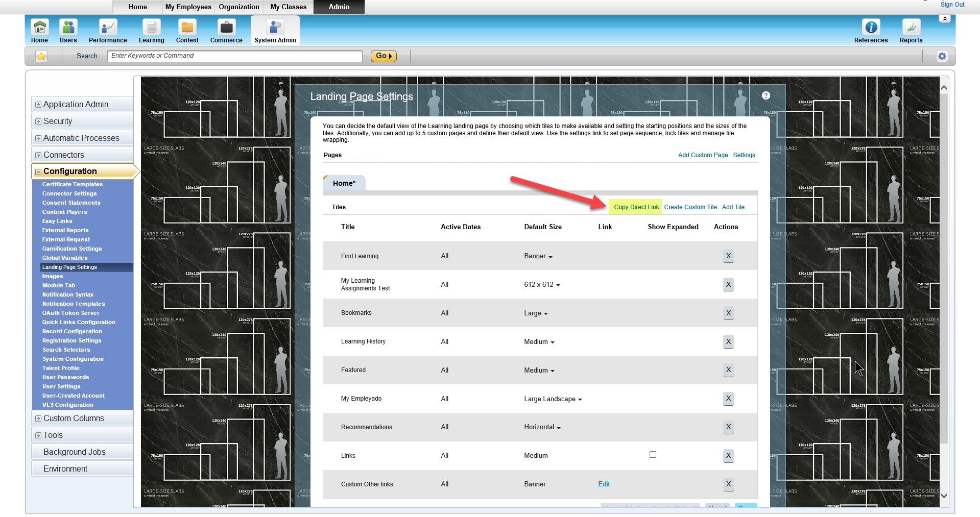Toggle Show Expanded checkbox for Links
The height and width of the screenshot is (517, 980).
pyautogui.click(x=653, y=455)
